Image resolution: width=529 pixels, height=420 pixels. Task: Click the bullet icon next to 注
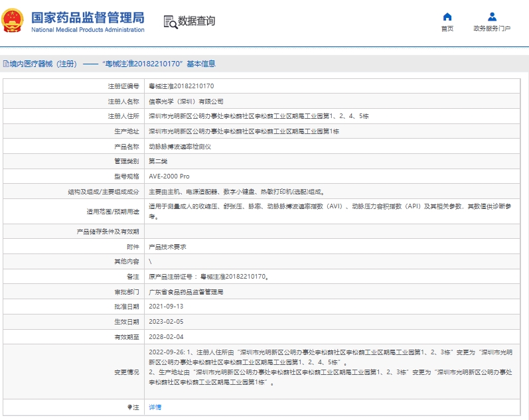(129, 407)
